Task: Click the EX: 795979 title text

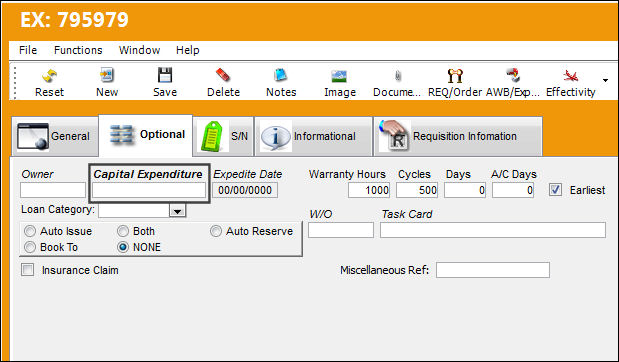Action: [x=74, y=20]
